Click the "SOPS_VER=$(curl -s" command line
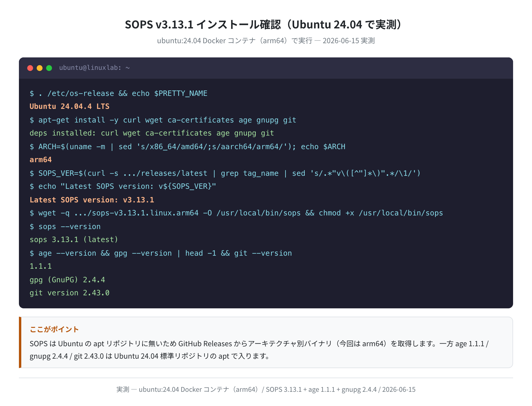532x406 pixels. click(x=225, y=173)
